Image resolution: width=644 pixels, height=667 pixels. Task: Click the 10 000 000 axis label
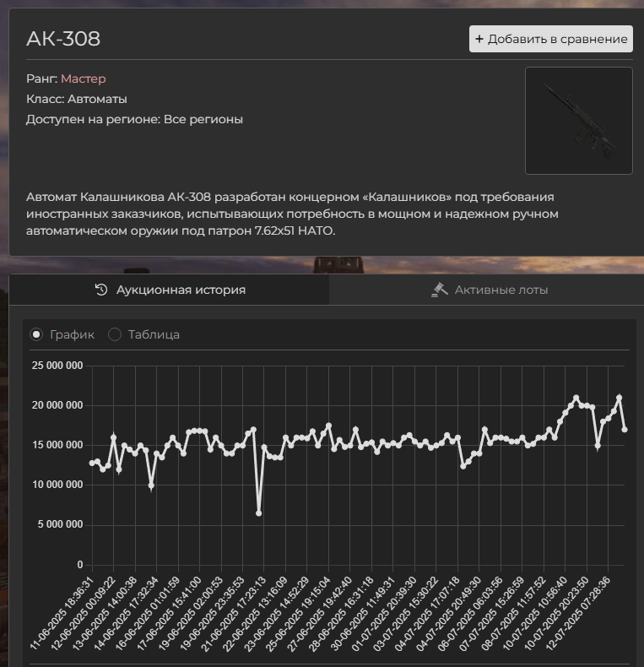tap(57, 485)
